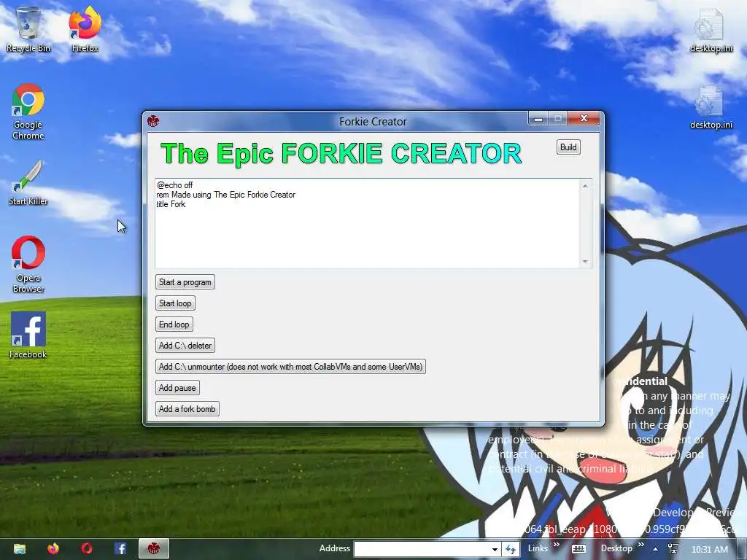The width and height of the screenshot is (747, 560).
Task: Select the lower desktop.ini file icon
Action: coord(711,108)
